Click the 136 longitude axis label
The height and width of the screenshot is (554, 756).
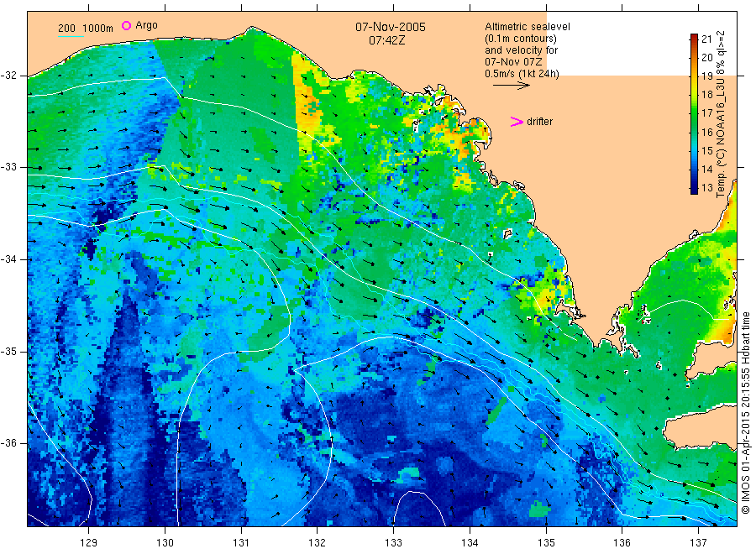tap(622, 543)
